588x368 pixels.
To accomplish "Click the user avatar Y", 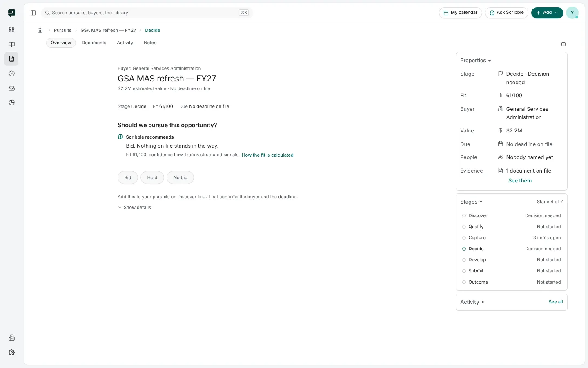I will 572,13.
